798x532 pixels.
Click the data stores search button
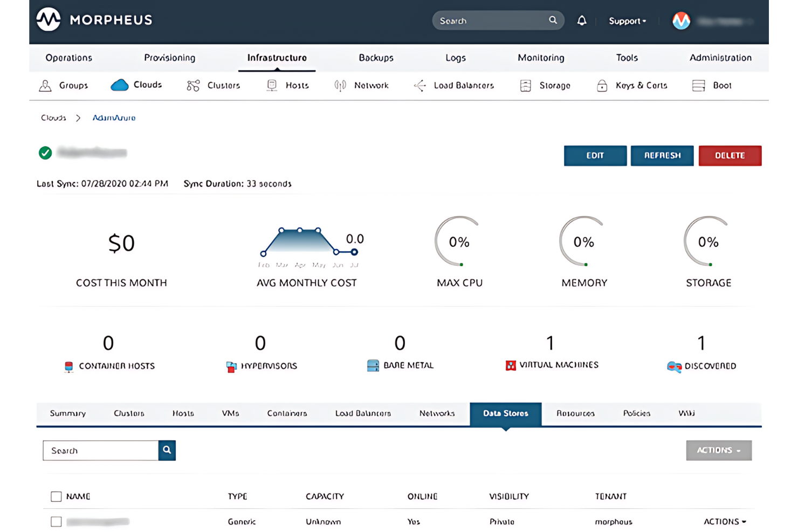(x=167, y=451)
